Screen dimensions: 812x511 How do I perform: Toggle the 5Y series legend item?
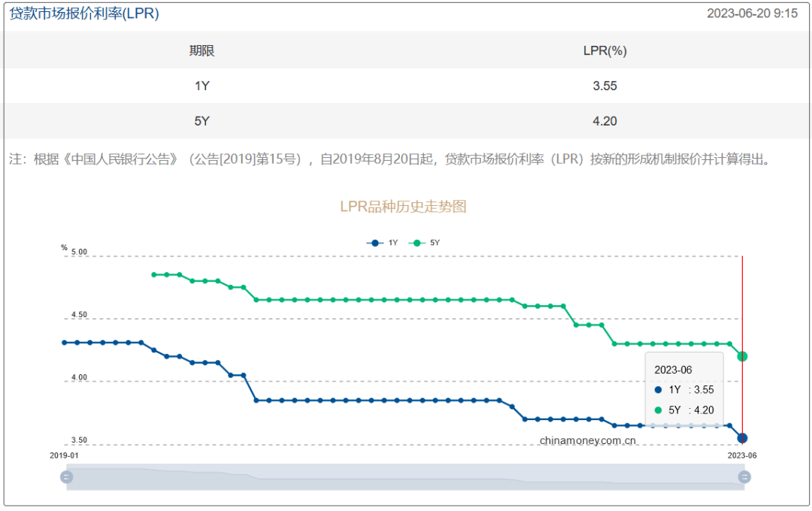coord(424,243)
